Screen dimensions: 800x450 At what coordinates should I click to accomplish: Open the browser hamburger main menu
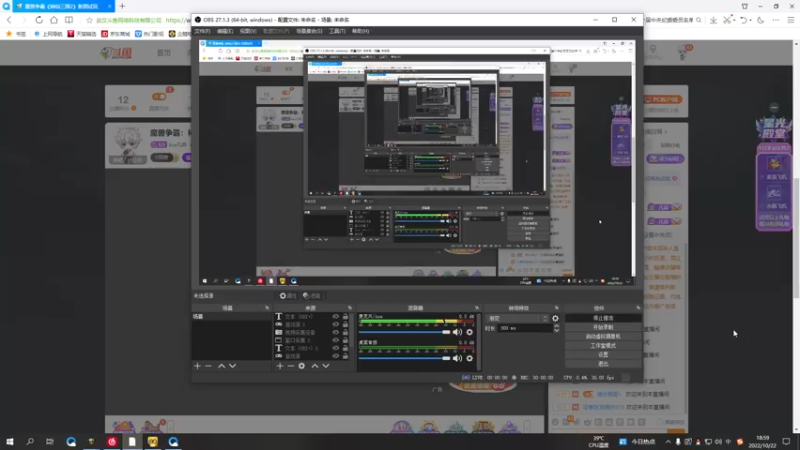click(791, 20)
